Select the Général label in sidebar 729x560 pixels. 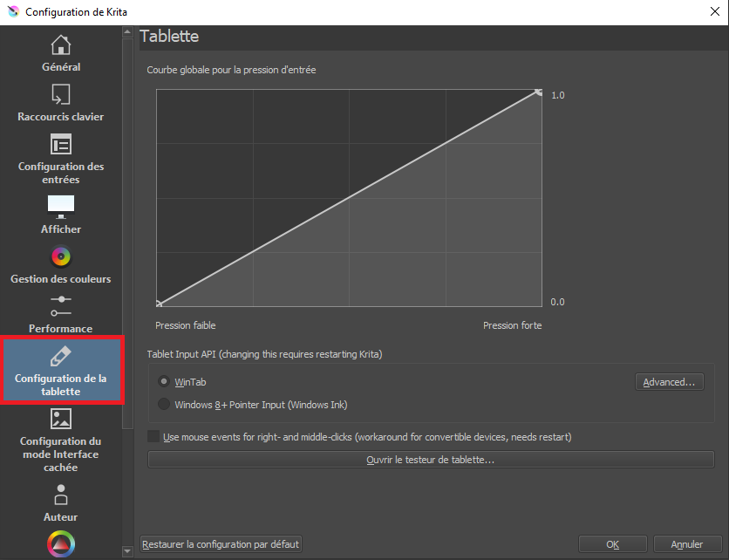[x=61, y=67]
